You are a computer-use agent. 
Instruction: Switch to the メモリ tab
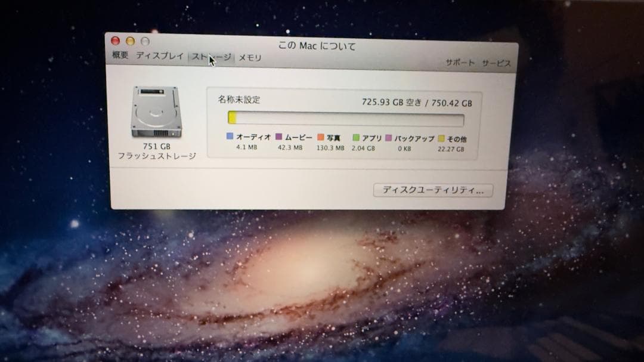[x=249, y=57]
